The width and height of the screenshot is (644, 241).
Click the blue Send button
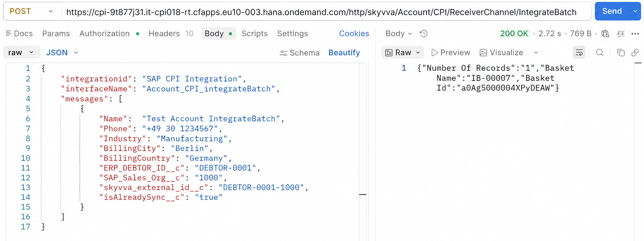coord(612,11)
